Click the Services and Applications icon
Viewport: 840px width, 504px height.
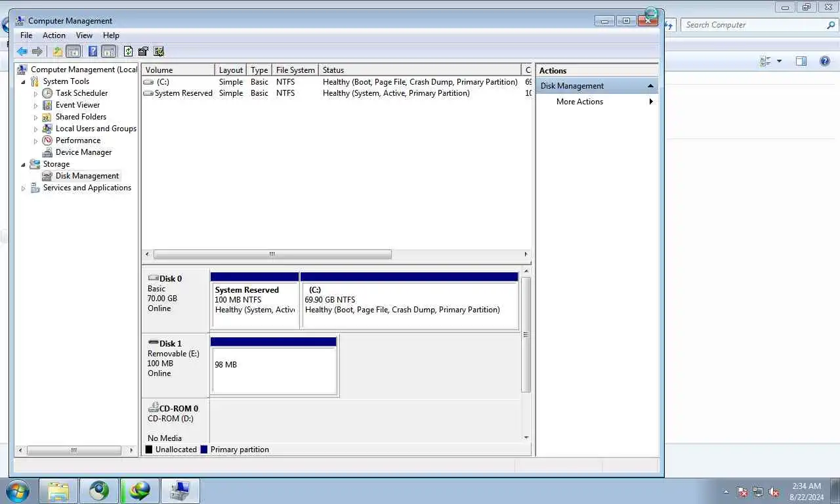pos(35,188)
